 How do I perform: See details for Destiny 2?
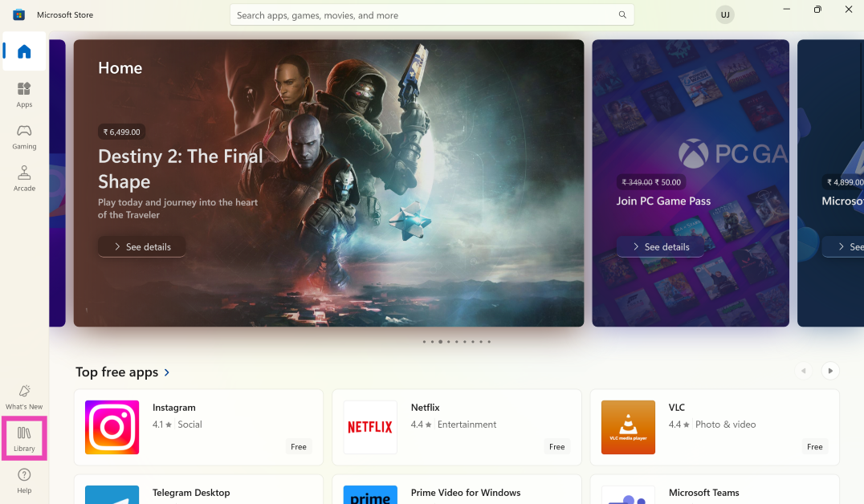(x=141, y=246)
